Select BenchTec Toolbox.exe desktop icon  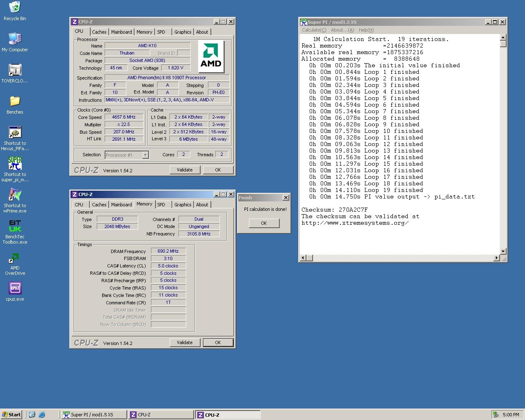tap(15, 232)
